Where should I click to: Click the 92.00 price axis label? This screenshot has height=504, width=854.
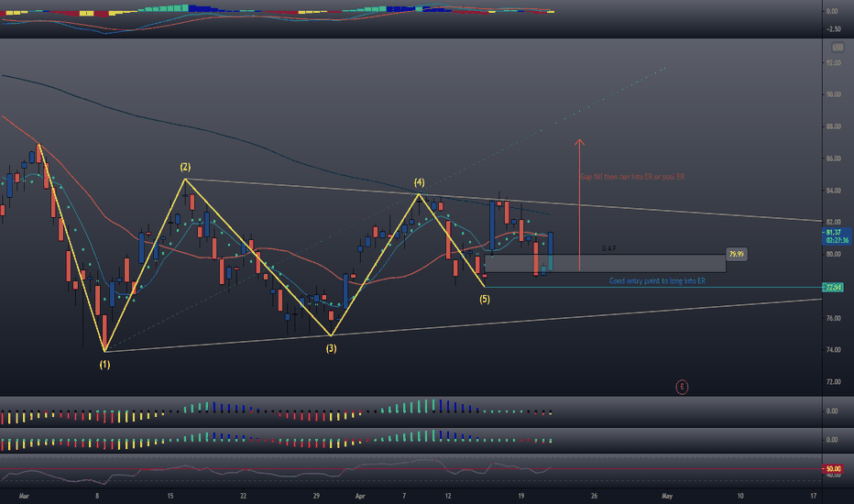pos(833,63)
